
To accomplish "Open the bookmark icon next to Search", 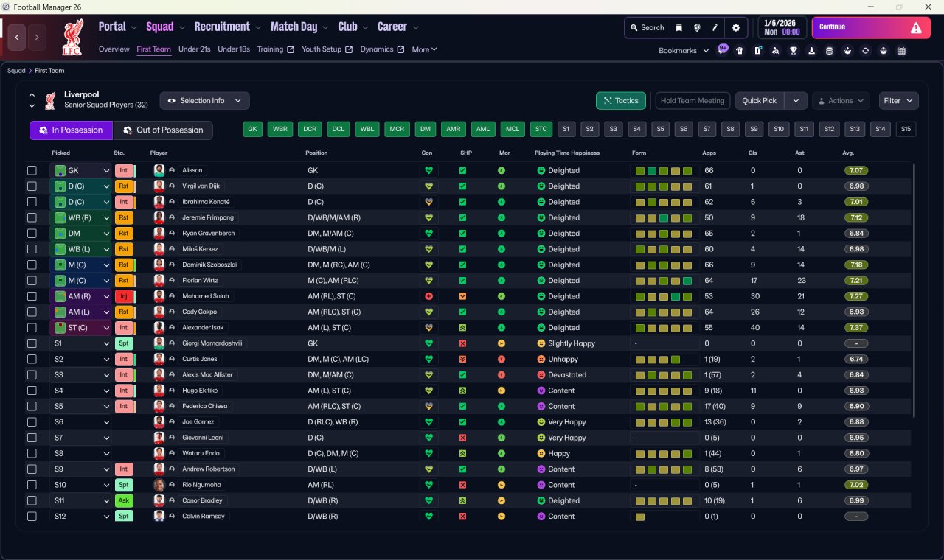I will tap(679, 28).
